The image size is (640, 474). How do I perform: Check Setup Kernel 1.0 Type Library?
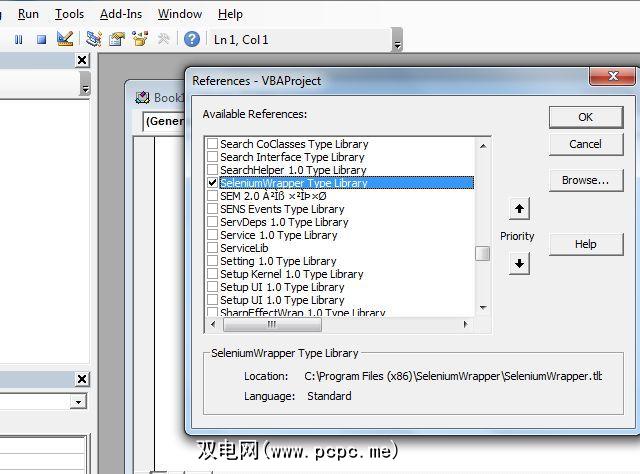[212, 274]
